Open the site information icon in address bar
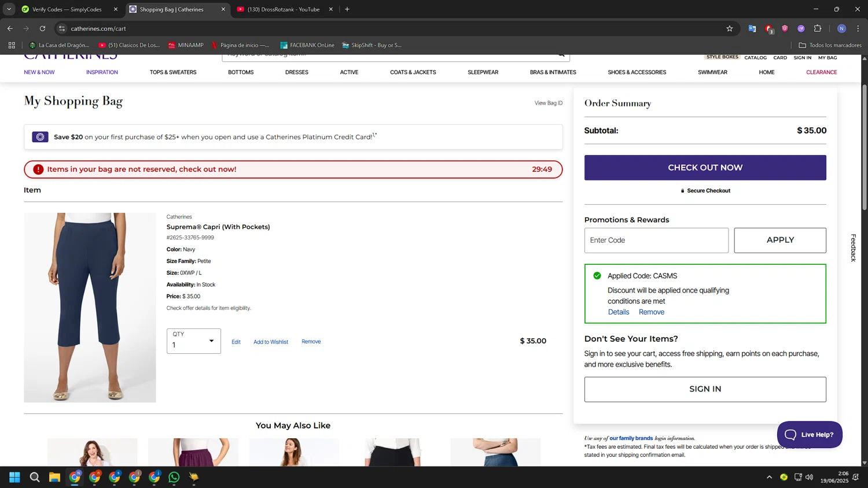Viewport: 868px width, 488px height. 62,28
